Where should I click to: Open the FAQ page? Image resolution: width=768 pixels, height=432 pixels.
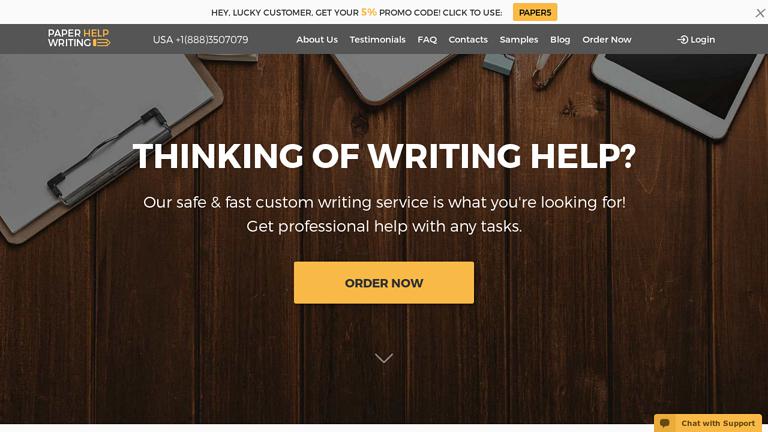click(427, 40)
